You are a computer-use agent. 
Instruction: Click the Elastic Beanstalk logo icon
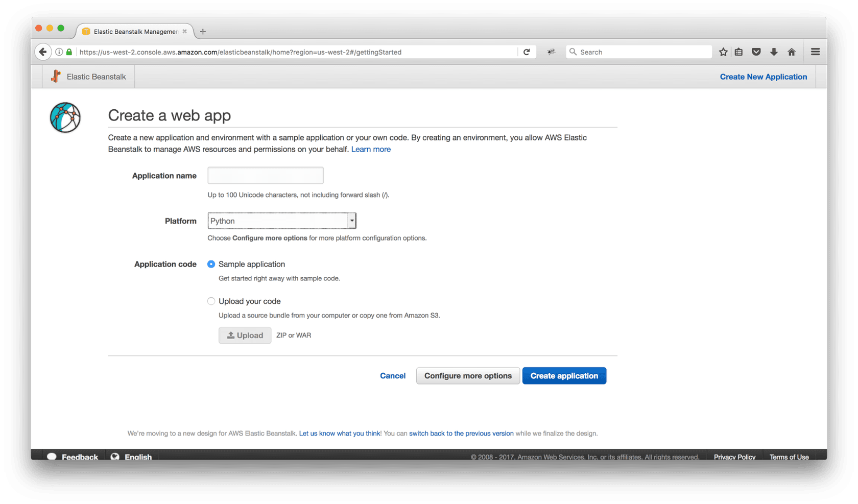point(56,77)
